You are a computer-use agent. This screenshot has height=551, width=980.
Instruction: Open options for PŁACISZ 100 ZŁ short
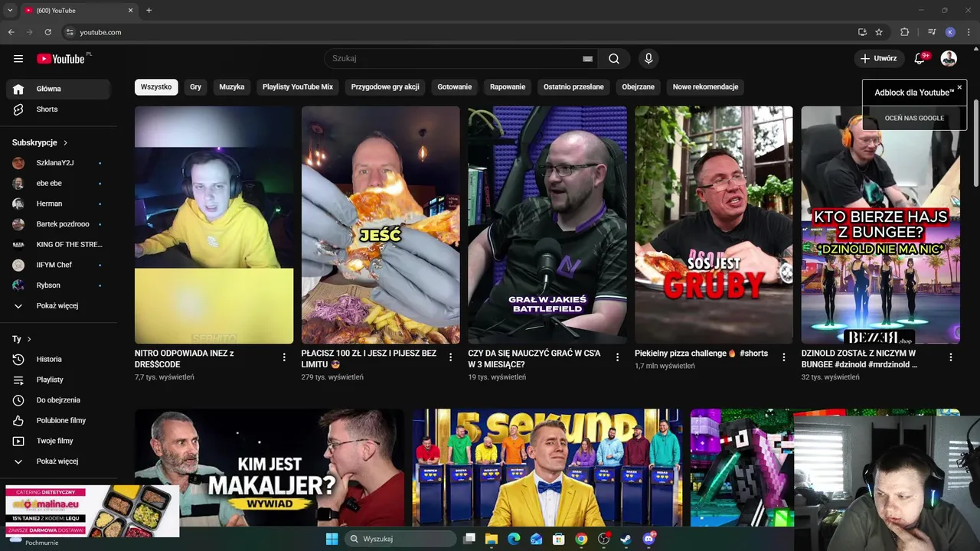click(450, 357)
